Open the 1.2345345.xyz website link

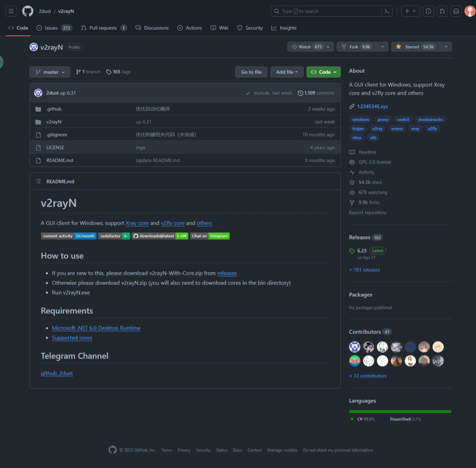[373, 106]
